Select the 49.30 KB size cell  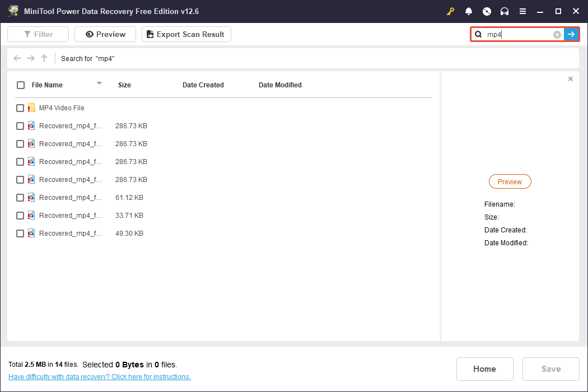point(129,234)
